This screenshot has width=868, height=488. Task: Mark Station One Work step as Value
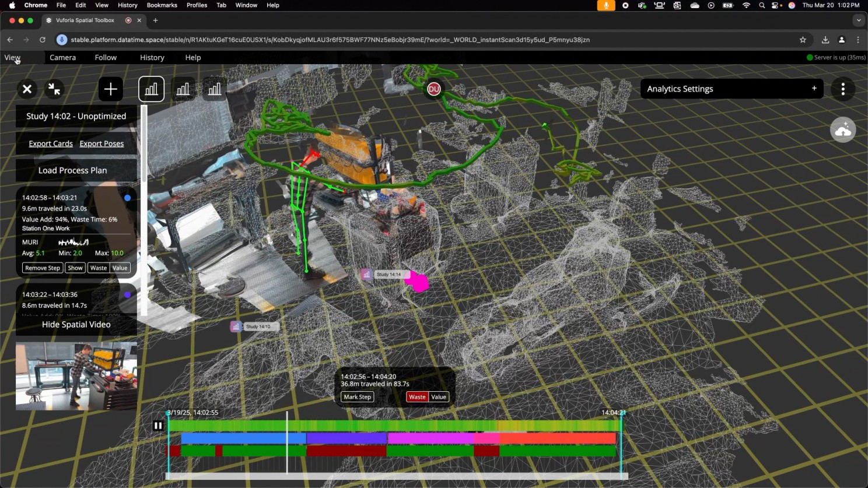tap(120, 268)
